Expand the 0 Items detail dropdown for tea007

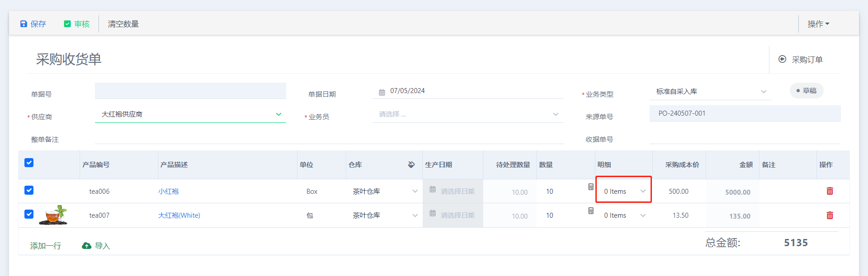(624, 215)
